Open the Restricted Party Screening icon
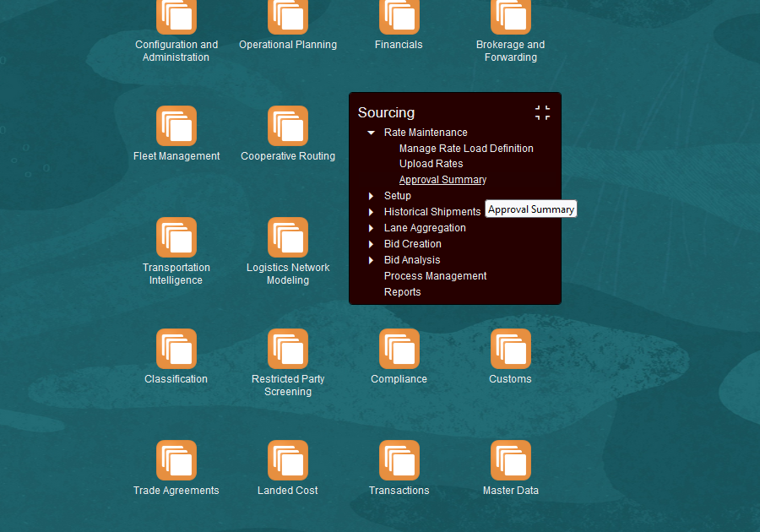The width and height of the screenshot is (760, 532). (x=288, y=349)
